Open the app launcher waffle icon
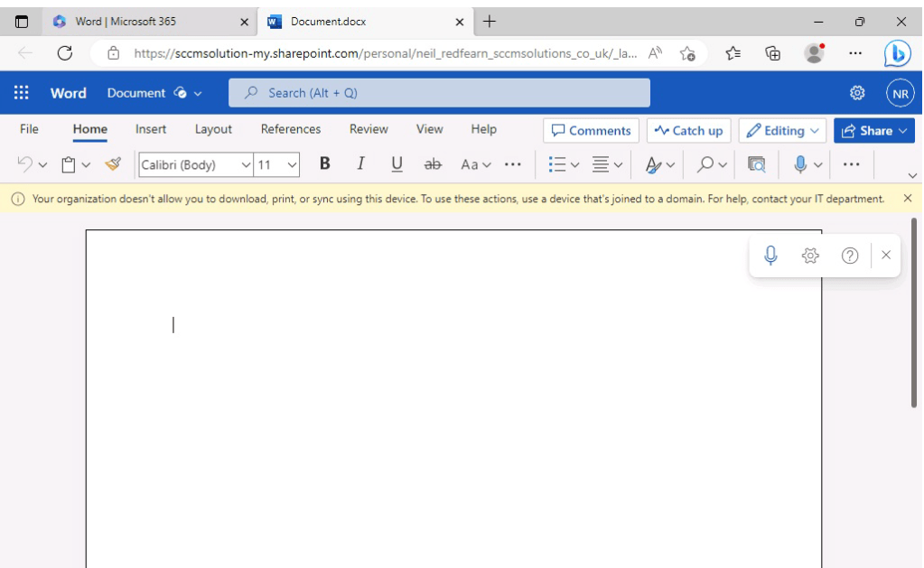This screenshot has width=924, height=568. (x=22, y=93)
